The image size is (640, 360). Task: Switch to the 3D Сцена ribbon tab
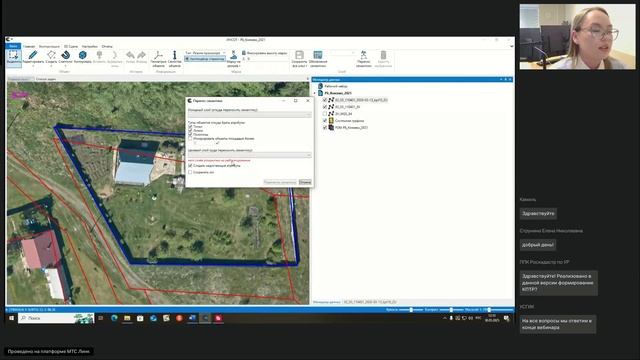[71, 46]
